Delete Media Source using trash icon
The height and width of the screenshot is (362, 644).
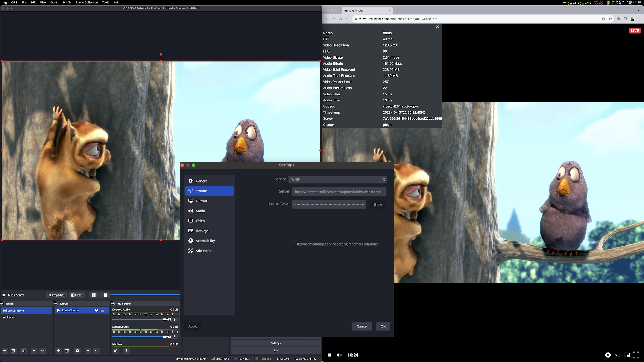[x=67, y=351]
